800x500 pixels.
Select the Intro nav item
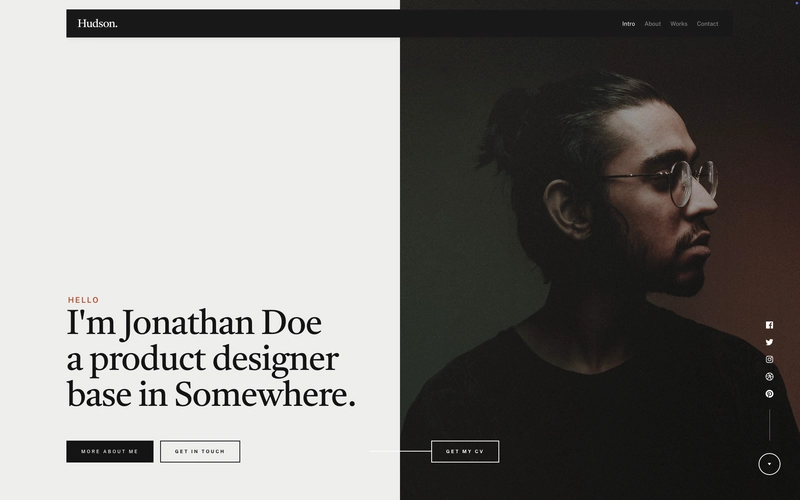point(628,24)
